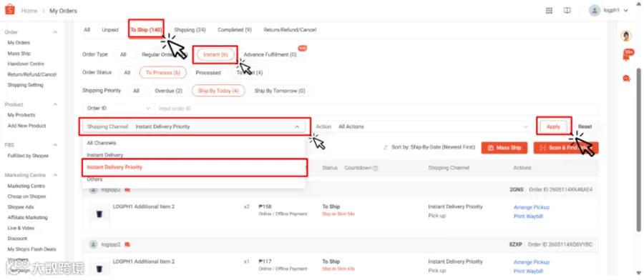This screenshot has height=280, width=644.
Task: Click Arrange Pickup for order 8ZXP
Action: pyautogui.click(x=532, y=262)
